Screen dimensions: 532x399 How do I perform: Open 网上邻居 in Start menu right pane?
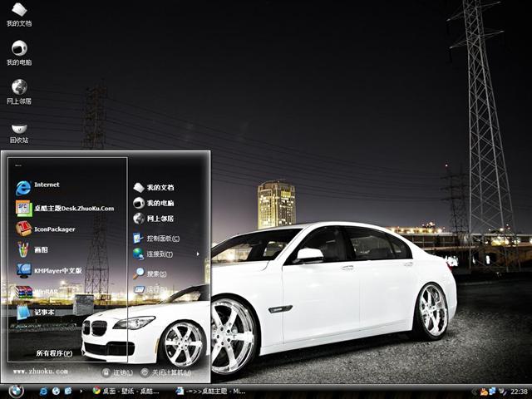[x=153, y=219]
